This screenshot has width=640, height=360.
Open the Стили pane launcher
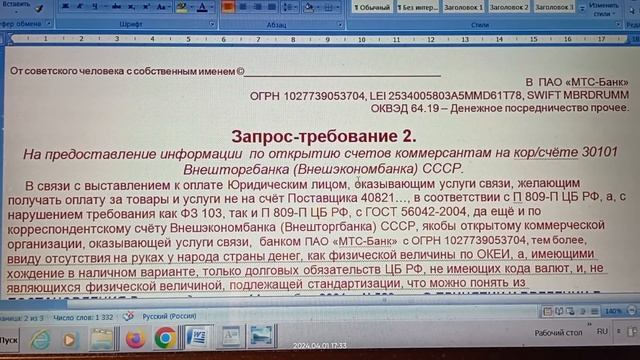click(618, 25)
